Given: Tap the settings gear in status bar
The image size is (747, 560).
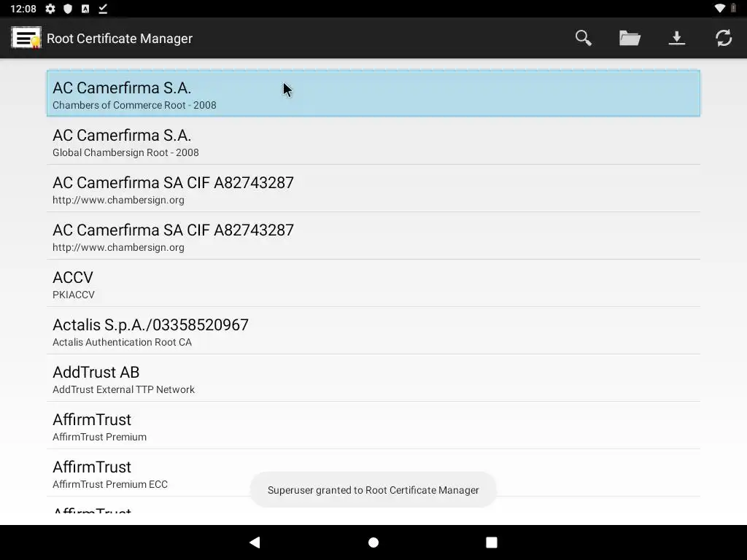Looking at the screenshot, I should click(50, 9).
